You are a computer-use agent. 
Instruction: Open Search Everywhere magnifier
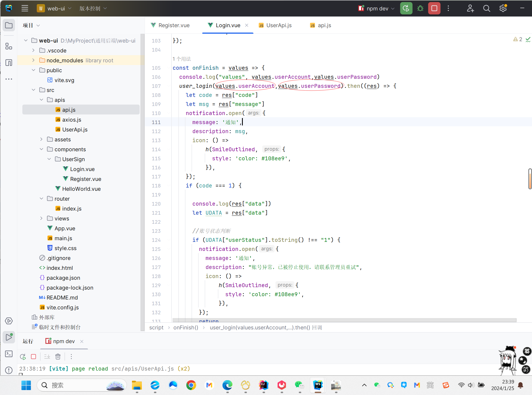(486, 8)
